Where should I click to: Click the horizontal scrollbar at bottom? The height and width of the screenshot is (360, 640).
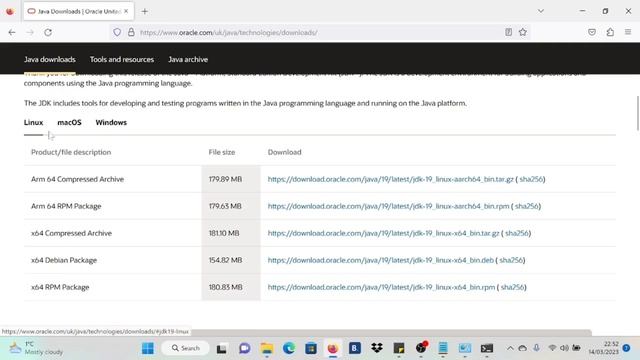point(390,332)
